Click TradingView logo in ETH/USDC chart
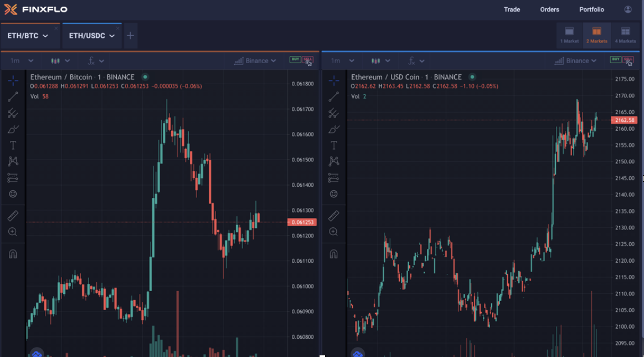This screenshot has height=357, width=644. (358, 353)
